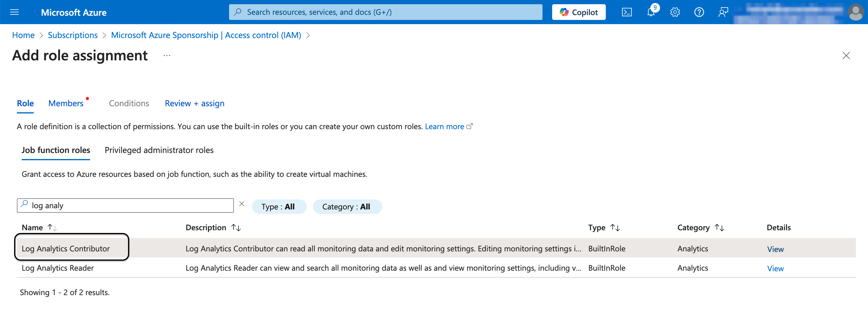Viewport: 868px width, 309px height.
Task: Sort roles by Category column
Action: click(x=700, y=228)
